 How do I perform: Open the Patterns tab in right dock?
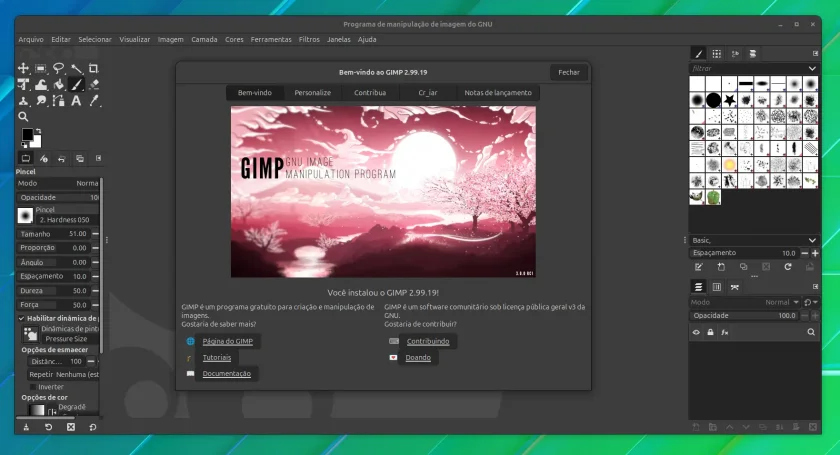tap(717, 54)
